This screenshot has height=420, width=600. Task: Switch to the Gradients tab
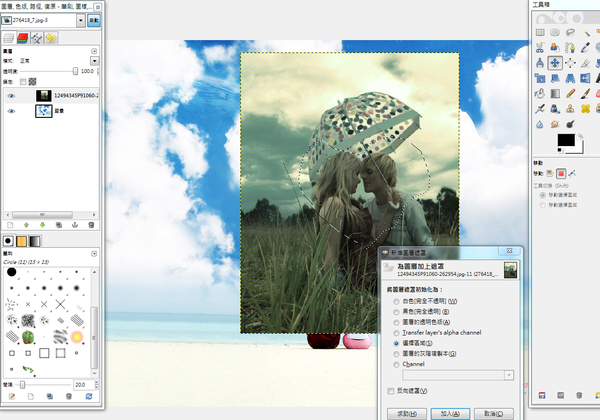coord(34,241)
